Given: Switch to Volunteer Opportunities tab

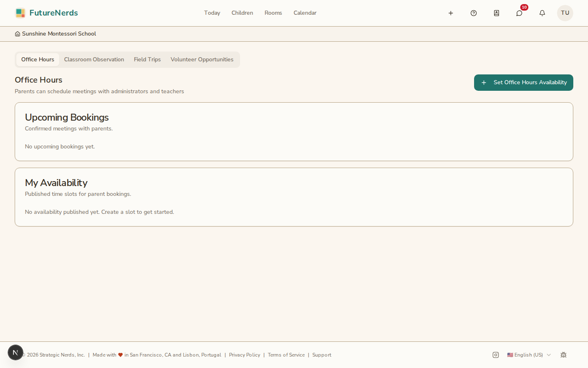Looking at the screenshot, I should (x=202, y=60).
